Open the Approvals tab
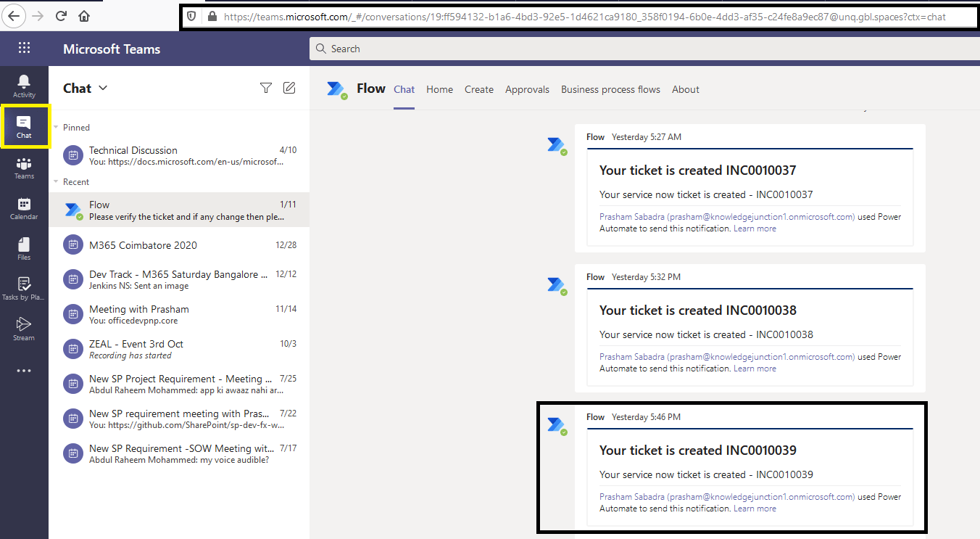 (528, 89)
